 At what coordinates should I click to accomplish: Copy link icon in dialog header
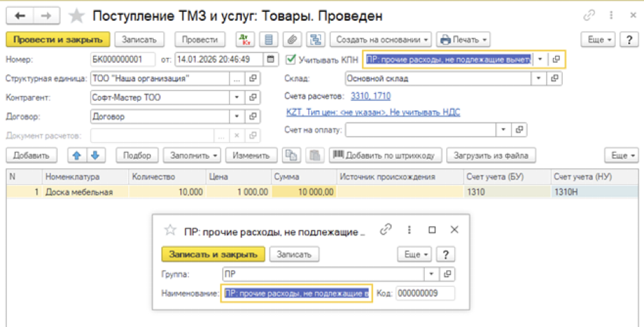point(386,230)
